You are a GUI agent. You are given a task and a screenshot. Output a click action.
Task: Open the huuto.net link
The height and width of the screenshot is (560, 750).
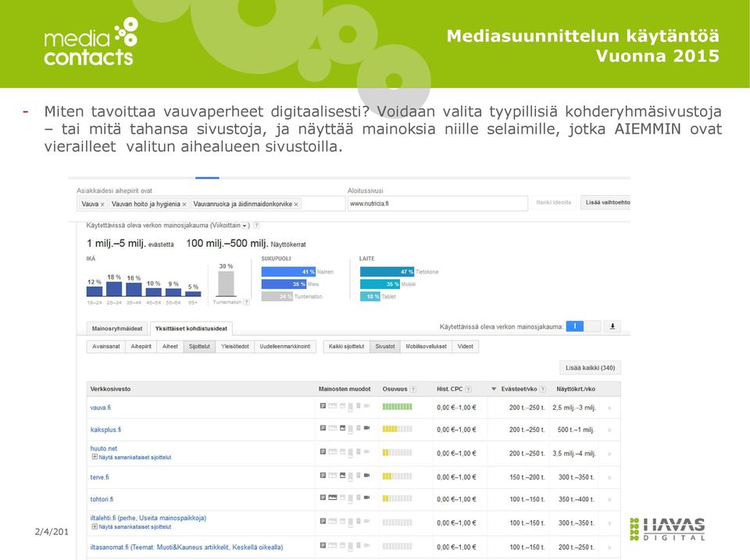click(104, 448)
